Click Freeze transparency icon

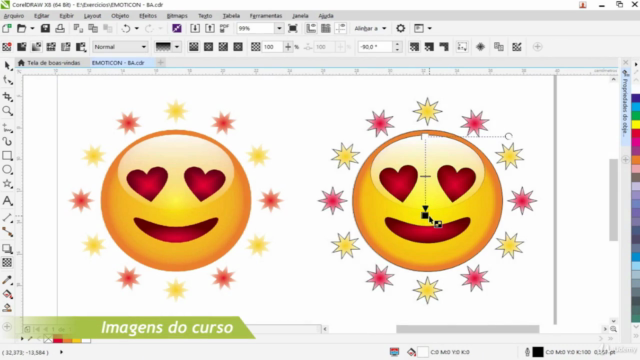pos(480,47)
